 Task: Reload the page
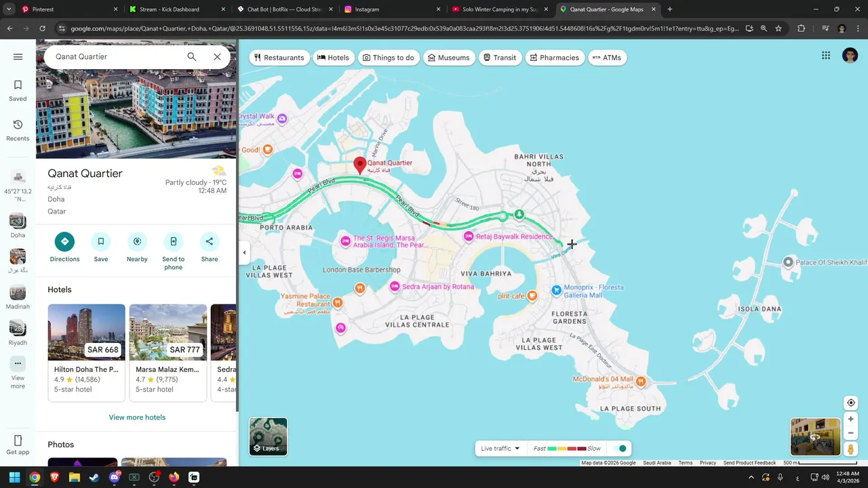pyautogui.click(x=42, y=28)
